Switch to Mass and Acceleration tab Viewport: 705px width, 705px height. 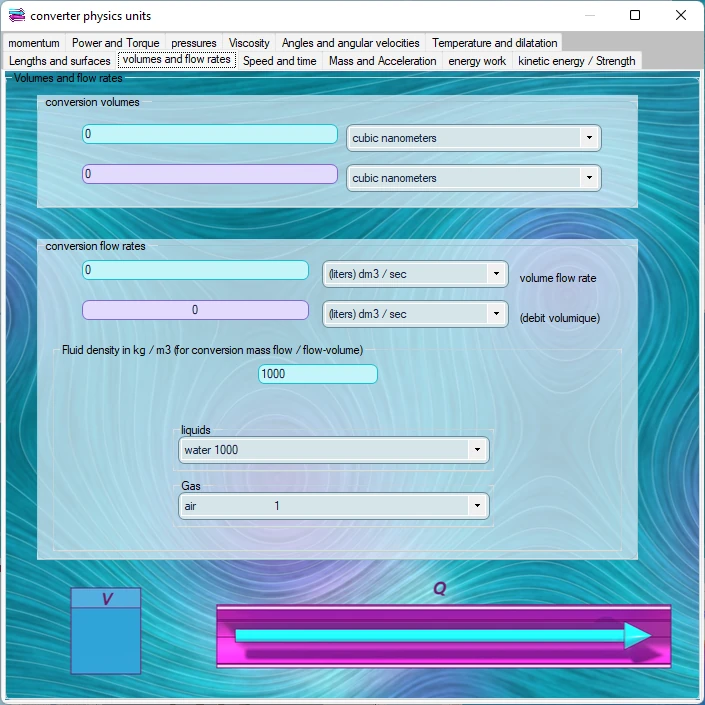tap(383, 61)
